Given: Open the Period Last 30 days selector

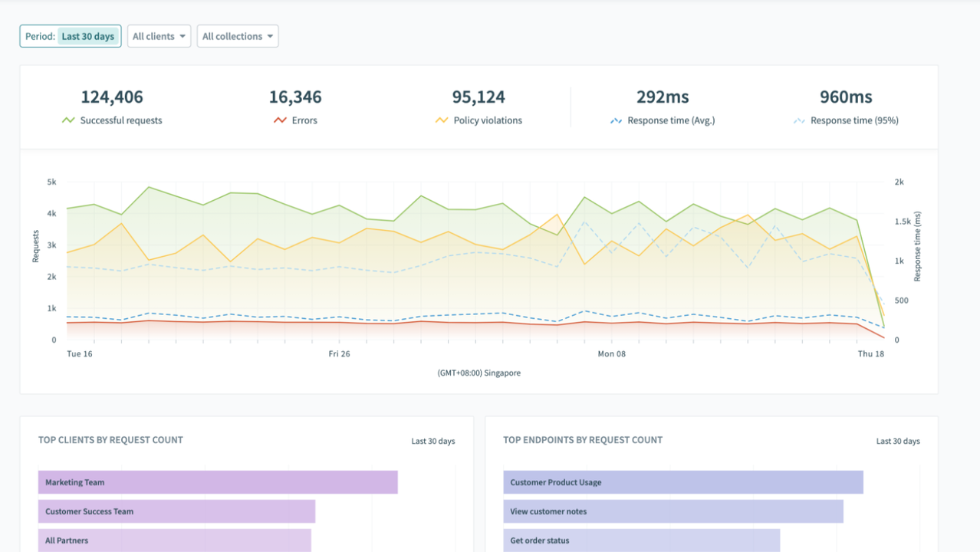Looking at the screenshot, I should point(71,36).
